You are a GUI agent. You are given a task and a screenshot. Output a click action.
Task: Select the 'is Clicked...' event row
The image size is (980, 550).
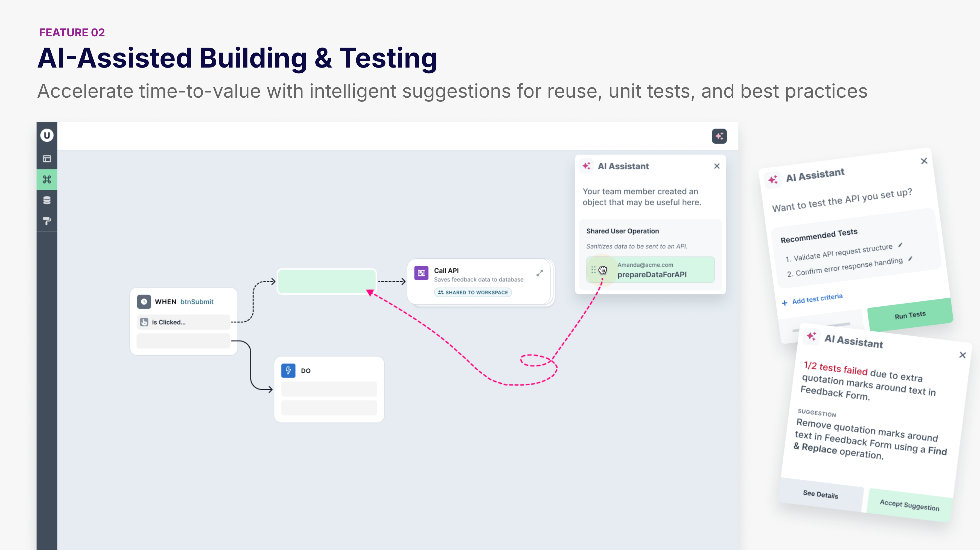click(x=183, y=322)
